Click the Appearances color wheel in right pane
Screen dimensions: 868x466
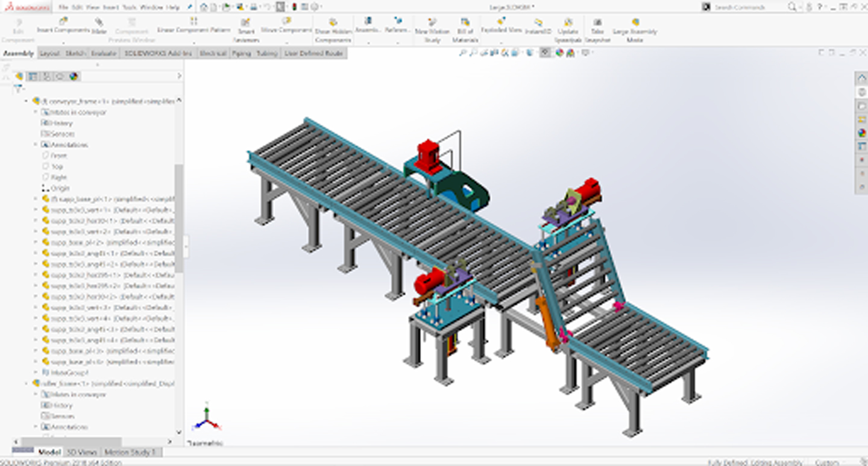861,133
